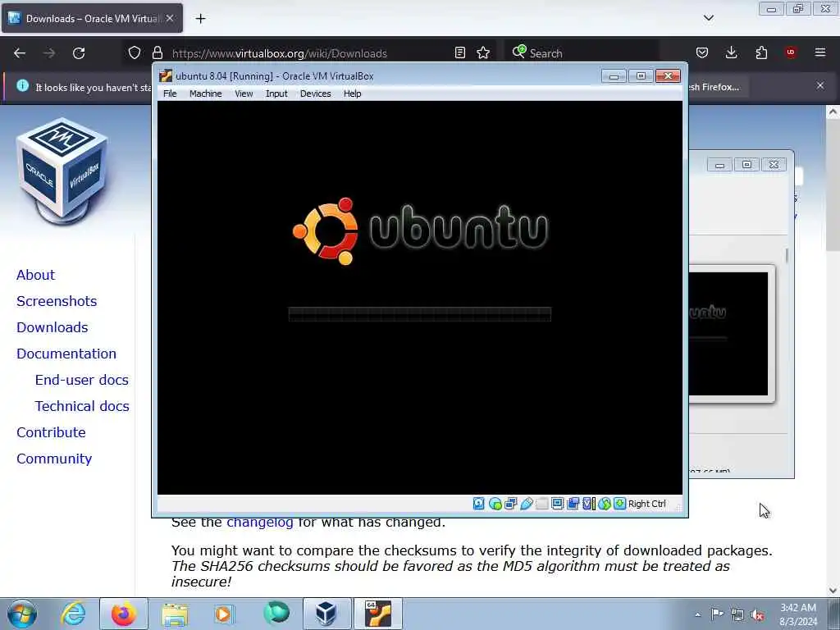Click the scrollbar in the background VirtualBox Manager window
The image size is (840, 630).
click(x=787, y=256)
